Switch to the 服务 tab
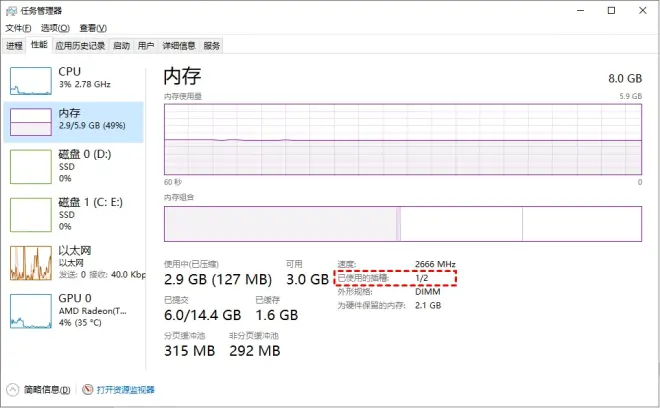The width and height of the screenshot is (660, 408). 212,45
